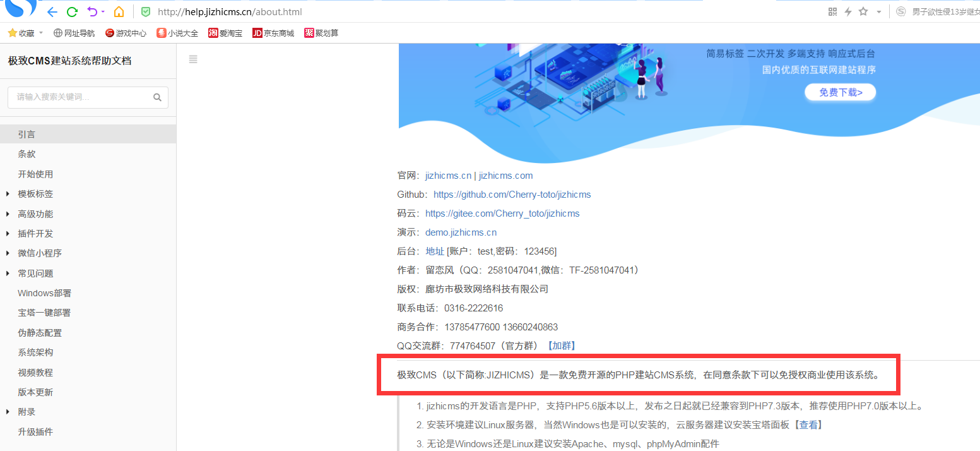This screenshot has width=980, height=451.
Task: Expand the 模板标签 sidebar section
Action: [35, 193]
